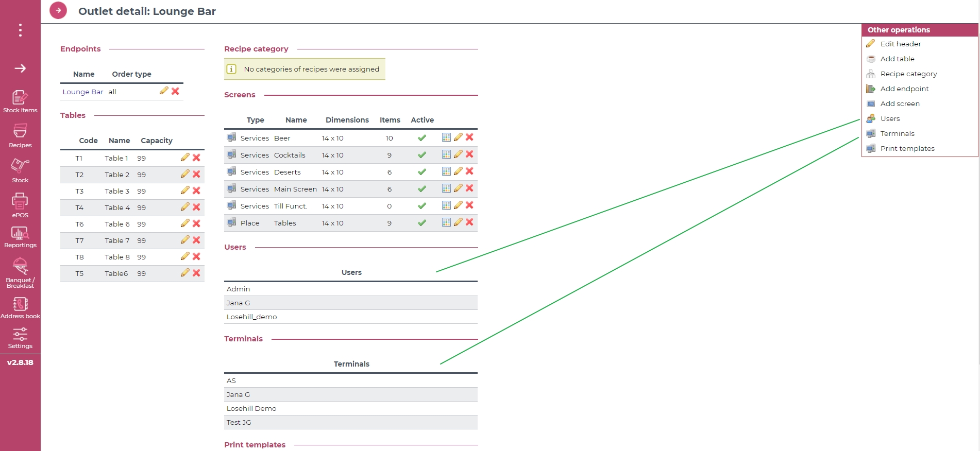Image resolution: width=980 pixels, height=451 pixels.
Task: Edit table T2 with pencil icon
Action: pos(185,174)
